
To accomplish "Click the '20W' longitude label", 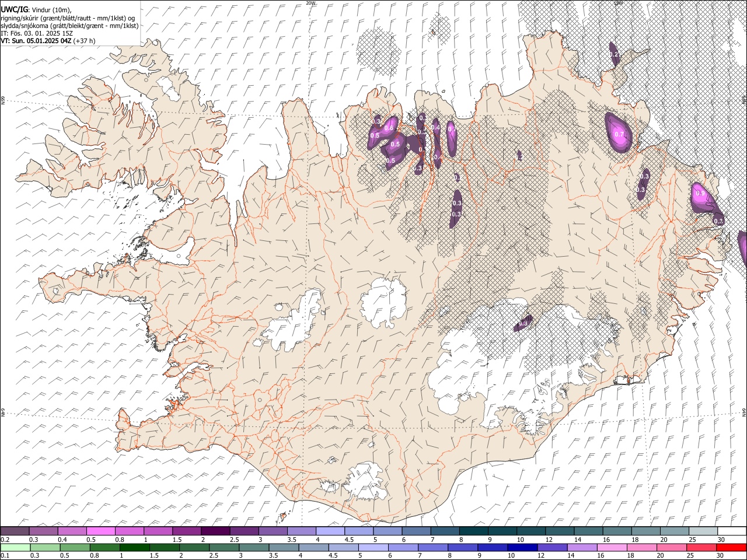I will (310, 3).
